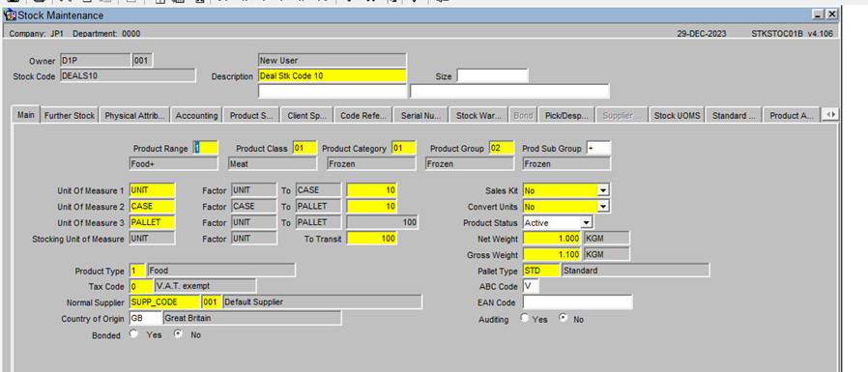This screenshot has width=868, height=372.
Task: Click the empty Size field
Action: (x=492, y=75)
